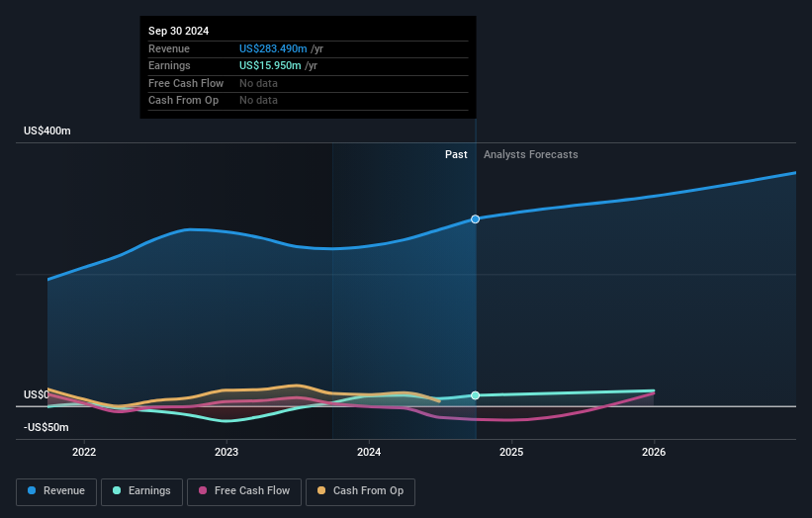812x518 pixels.
Task: Click the Earnings row label in tooltip
Action: [169, 65]
